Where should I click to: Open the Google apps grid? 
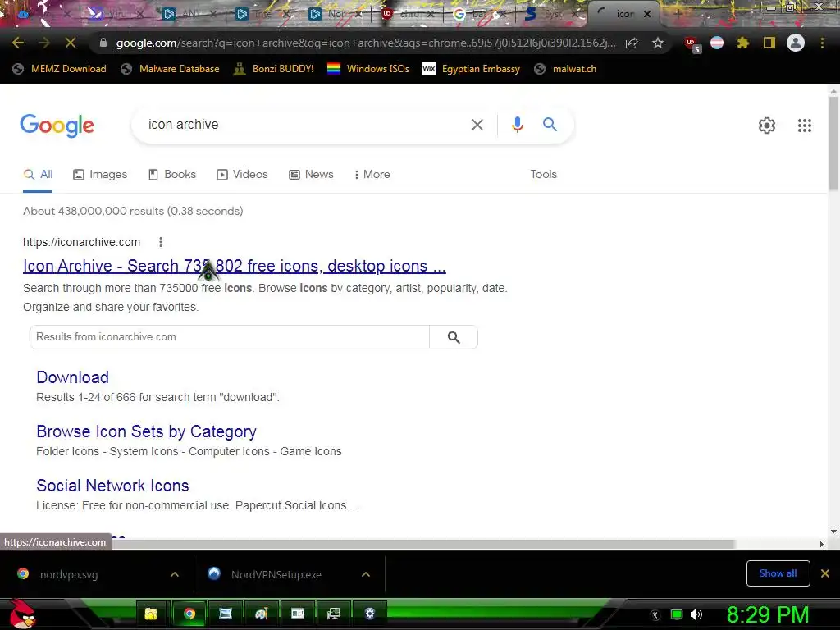(x=804, y=126)
